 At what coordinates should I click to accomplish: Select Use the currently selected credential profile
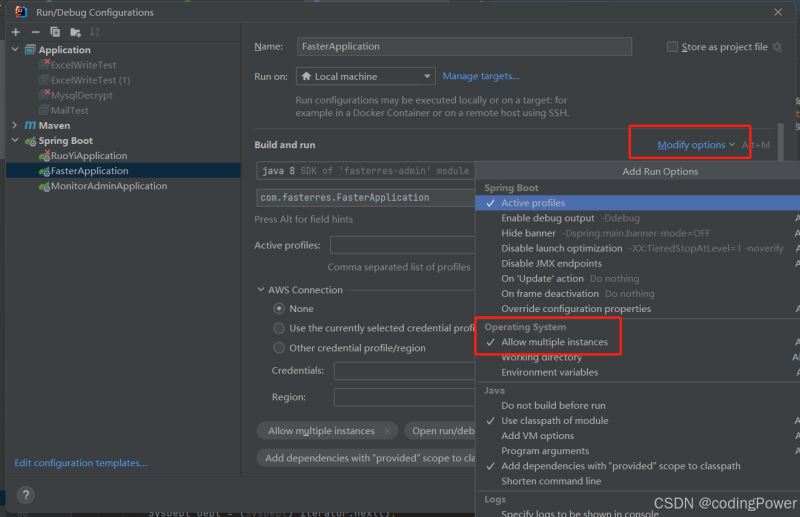[279, 328]
